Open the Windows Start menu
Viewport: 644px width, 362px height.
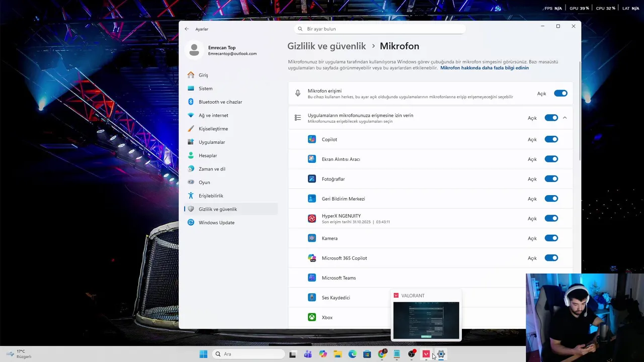pyautogui.click(x=203, y=354)
